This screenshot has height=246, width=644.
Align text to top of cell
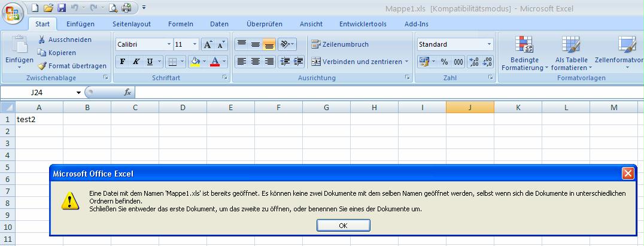[x=242, y=44]
